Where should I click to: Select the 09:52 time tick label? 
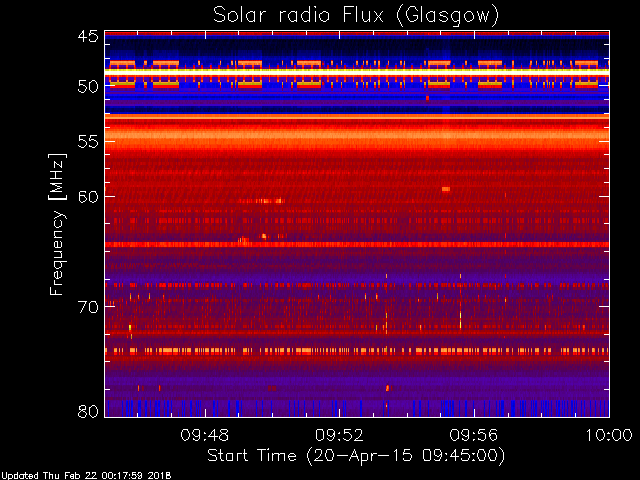pyautogui.click(x=339, y=435)
